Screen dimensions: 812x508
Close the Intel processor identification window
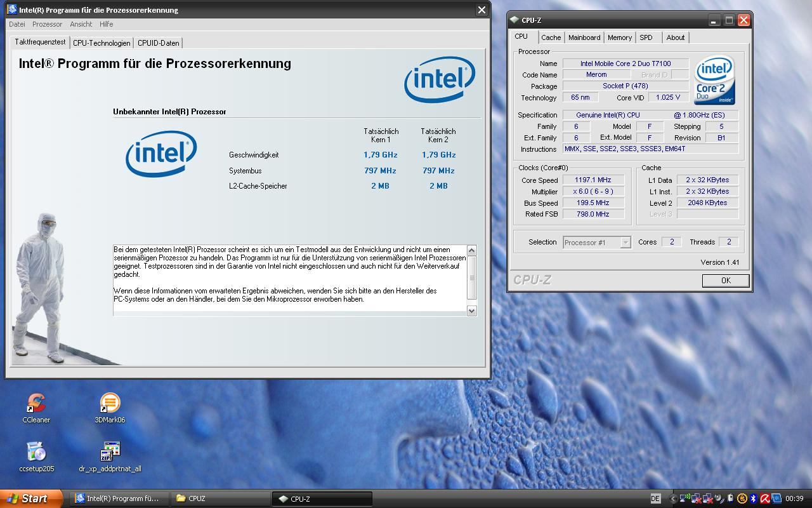tap(481, 10)
